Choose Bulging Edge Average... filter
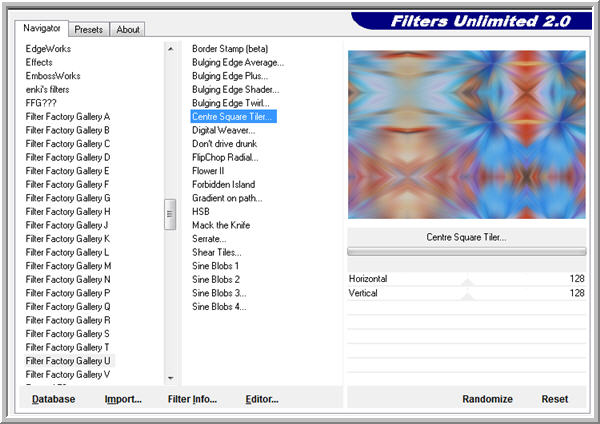 pyautogui.click(x=238, y=62)
